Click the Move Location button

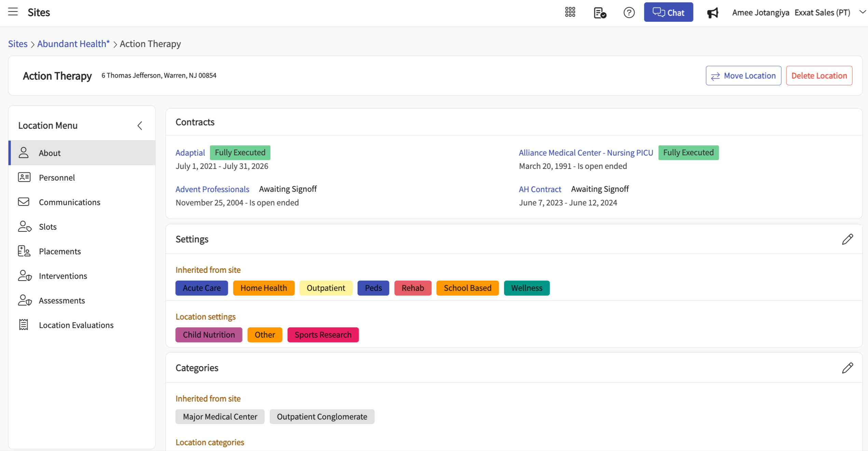point(743,75)
